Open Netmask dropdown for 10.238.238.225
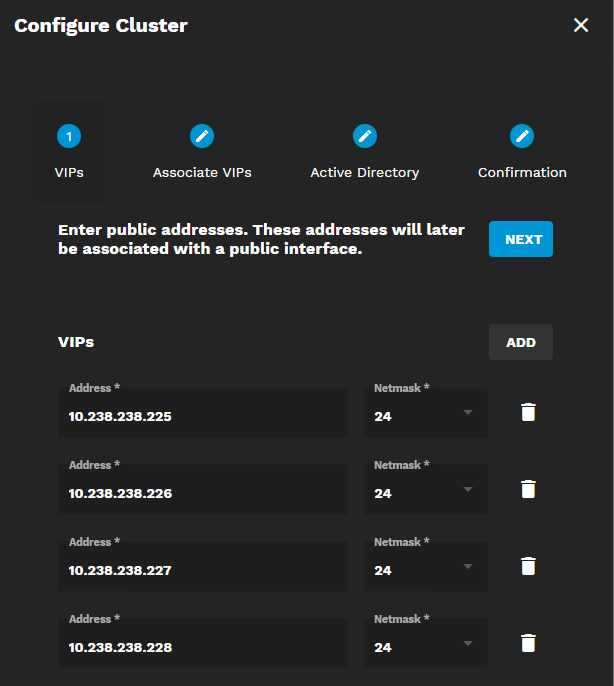Image resolution: width=614 pixels, height=686 pixels. (425, 415)
